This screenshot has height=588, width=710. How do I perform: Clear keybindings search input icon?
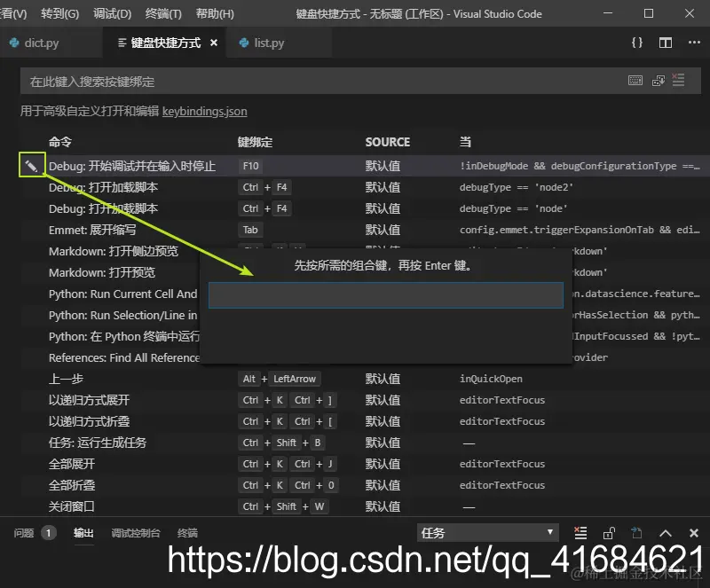pyautogui.click(x=678, y=80)
